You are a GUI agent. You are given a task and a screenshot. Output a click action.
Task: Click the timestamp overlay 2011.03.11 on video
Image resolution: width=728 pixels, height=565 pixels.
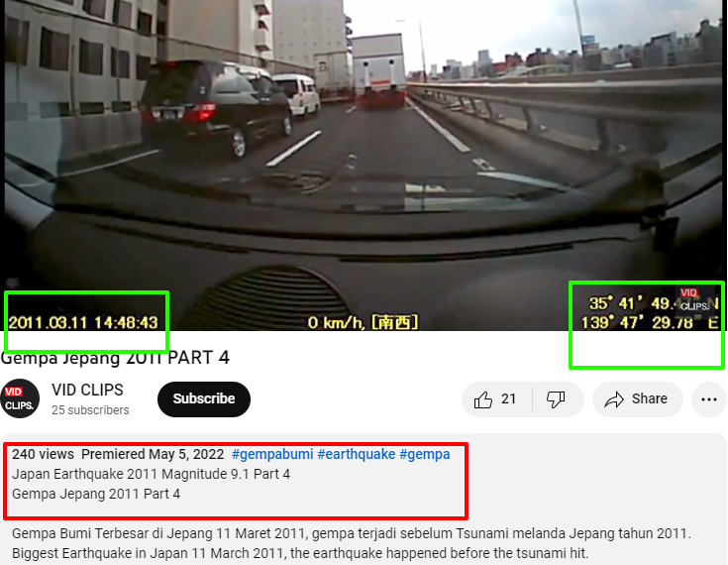[83, 322]
